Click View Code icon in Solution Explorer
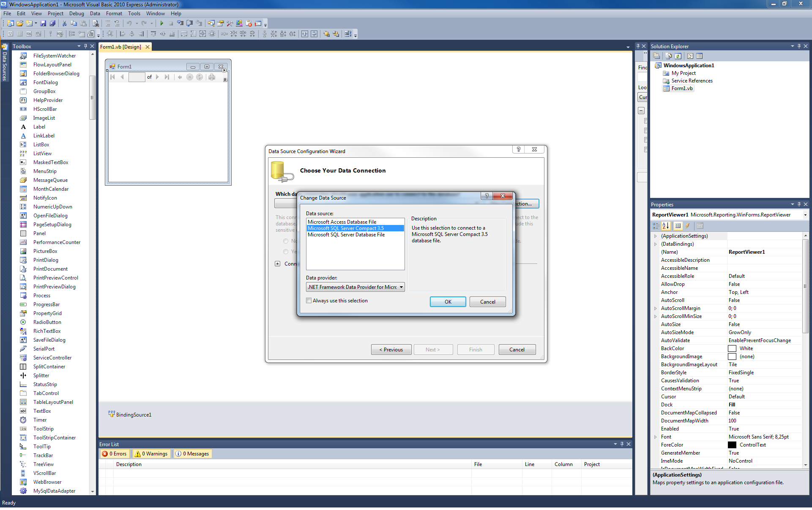The width and height of the screenshot is (812, 510). (x=690, y=56)
